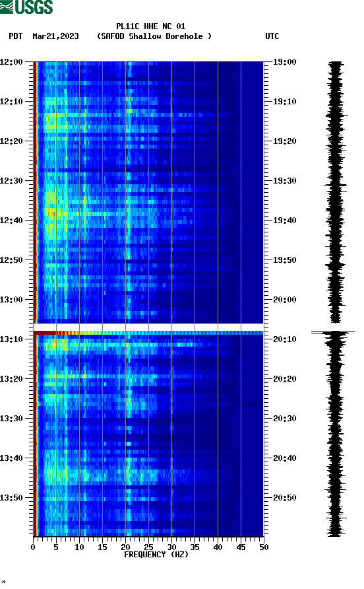Click the '19:40' UTC time label

pos(284,221)
